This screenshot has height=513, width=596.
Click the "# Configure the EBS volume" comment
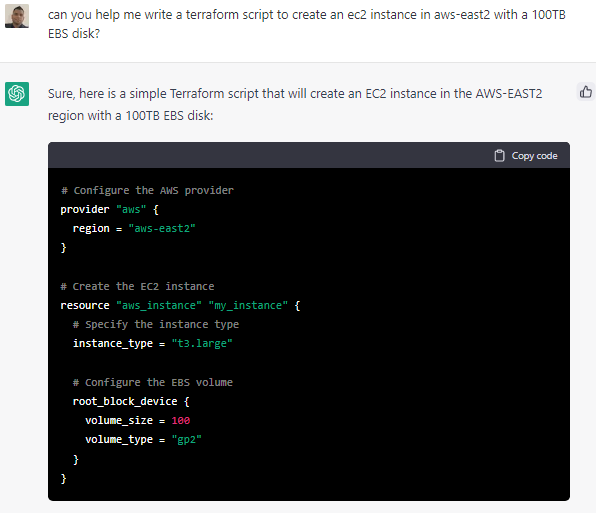[x=153, y=382]
